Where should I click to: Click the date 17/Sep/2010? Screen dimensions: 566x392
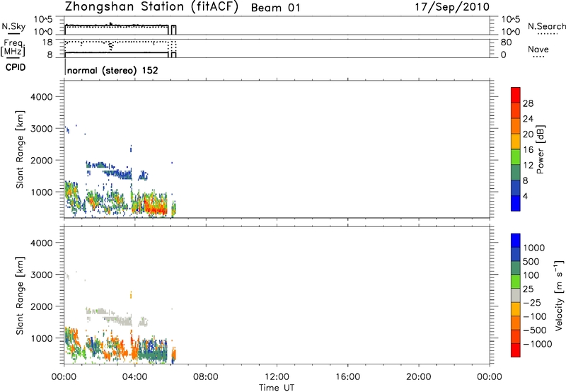(x=452, y=6)
